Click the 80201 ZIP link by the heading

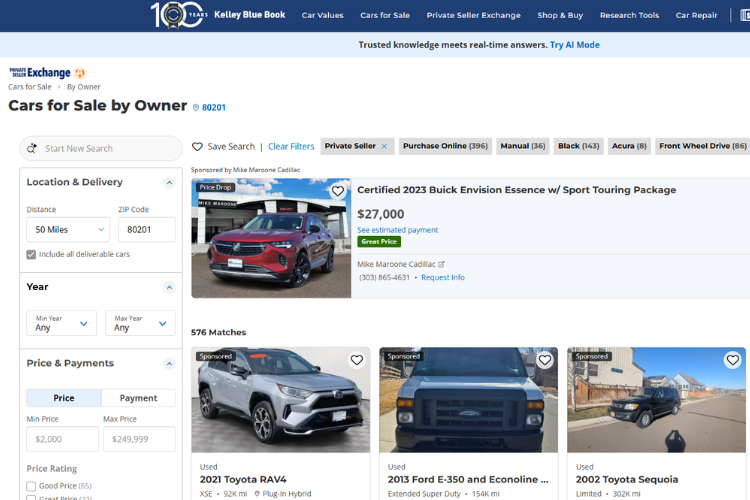[x=214, y=108]
